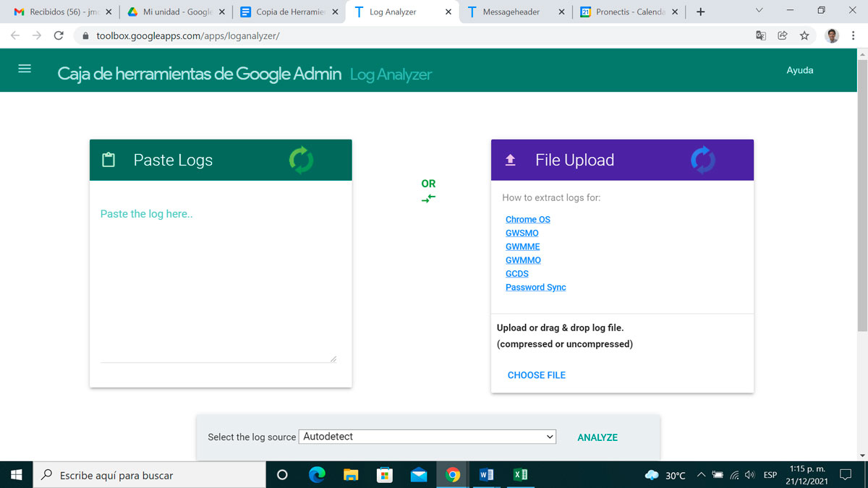Show hidden system tray icons
868x488 pixels.
701,475
